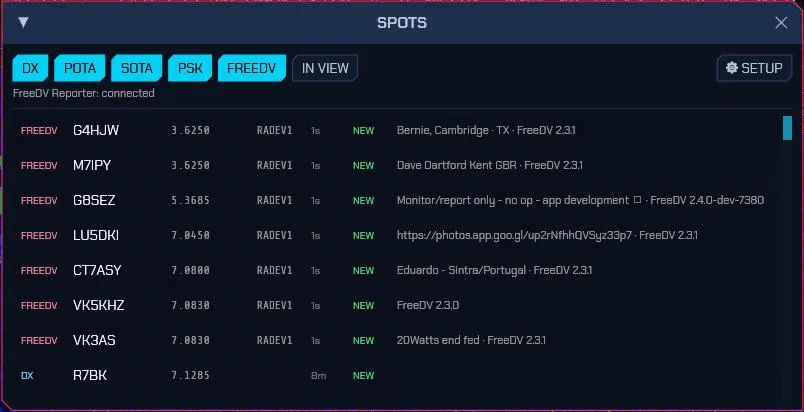Image resolution: width=804 pixels, height=412 pixels.
Task: Click comment 'Dave Dartford Kent GBR'
Action: coord(456,166)
